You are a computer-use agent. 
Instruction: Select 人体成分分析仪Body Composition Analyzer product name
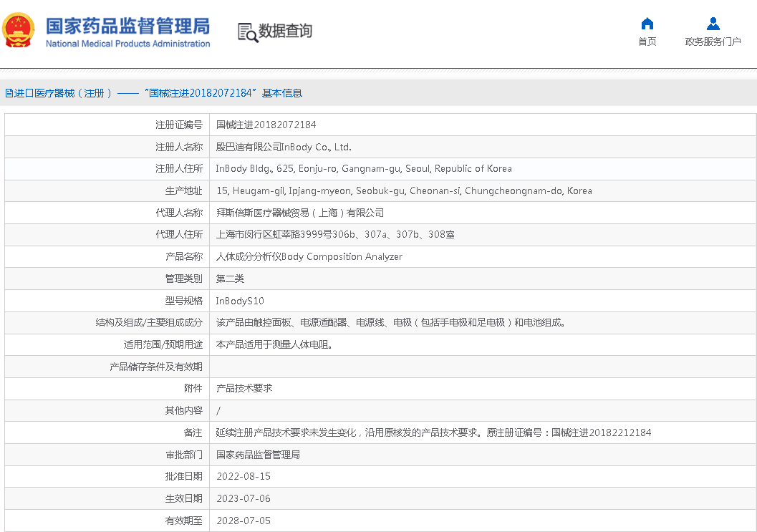click(309, 256)
